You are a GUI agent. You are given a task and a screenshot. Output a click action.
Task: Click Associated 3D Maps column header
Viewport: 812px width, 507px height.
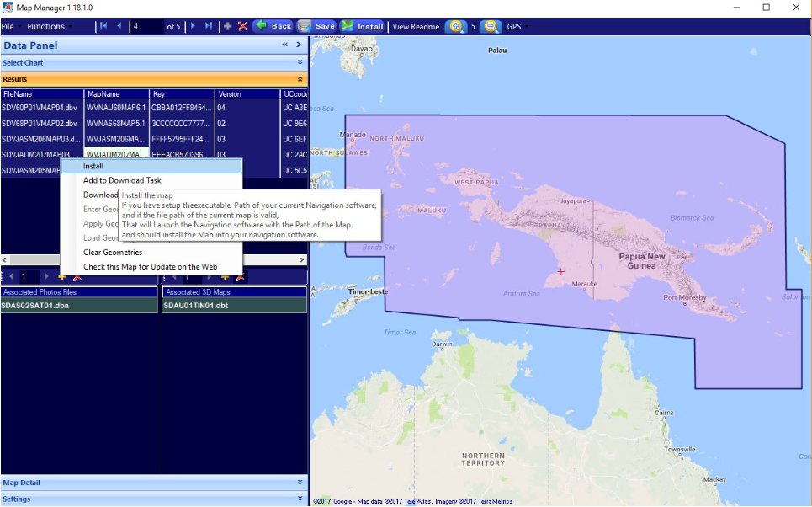(x=235, y=292)
